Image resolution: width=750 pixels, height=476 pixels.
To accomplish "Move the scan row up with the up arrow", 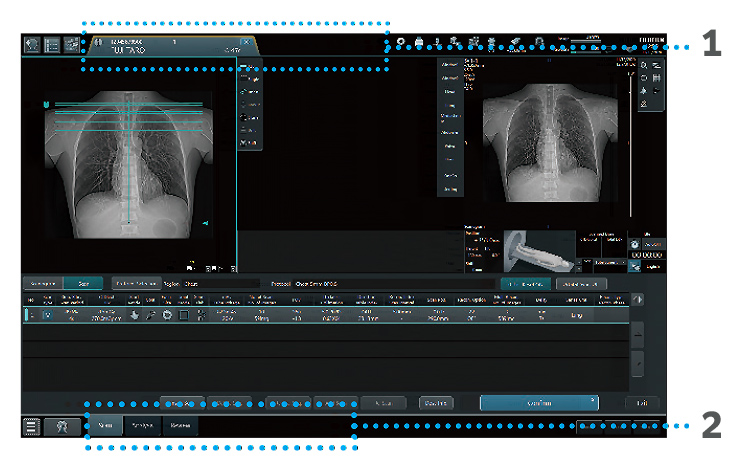I will 638,335.
